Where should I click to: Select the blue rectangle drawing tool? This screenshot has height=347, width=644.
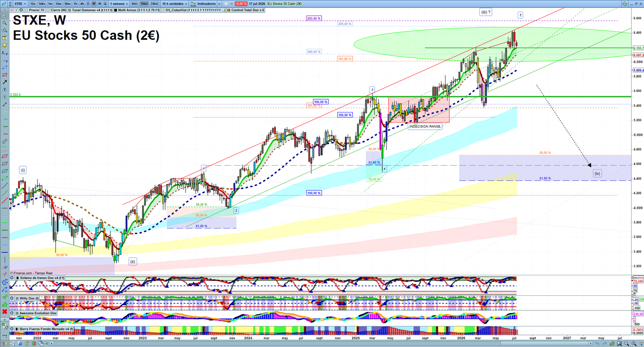[5, 67]
